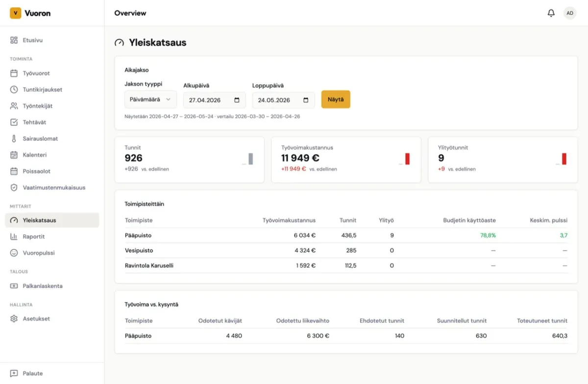
Task: Click the 640,3 Toteutuneet tunnit value
Action: click(560, 336)
